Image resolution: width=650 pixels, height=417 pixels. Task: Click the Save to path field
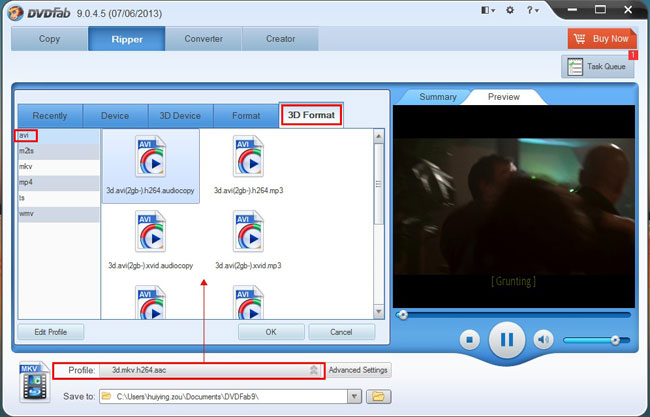click(224, 397)
